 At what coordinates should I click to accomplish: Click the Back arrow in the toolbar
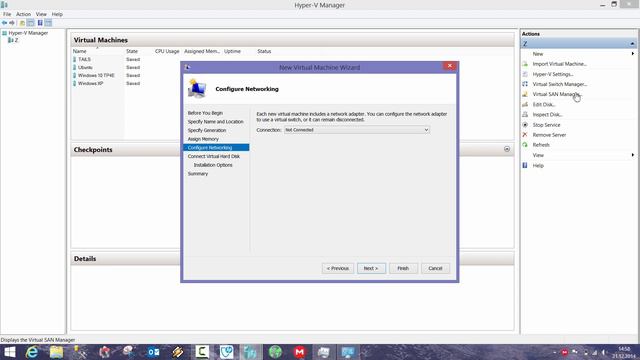coord(4,23)
